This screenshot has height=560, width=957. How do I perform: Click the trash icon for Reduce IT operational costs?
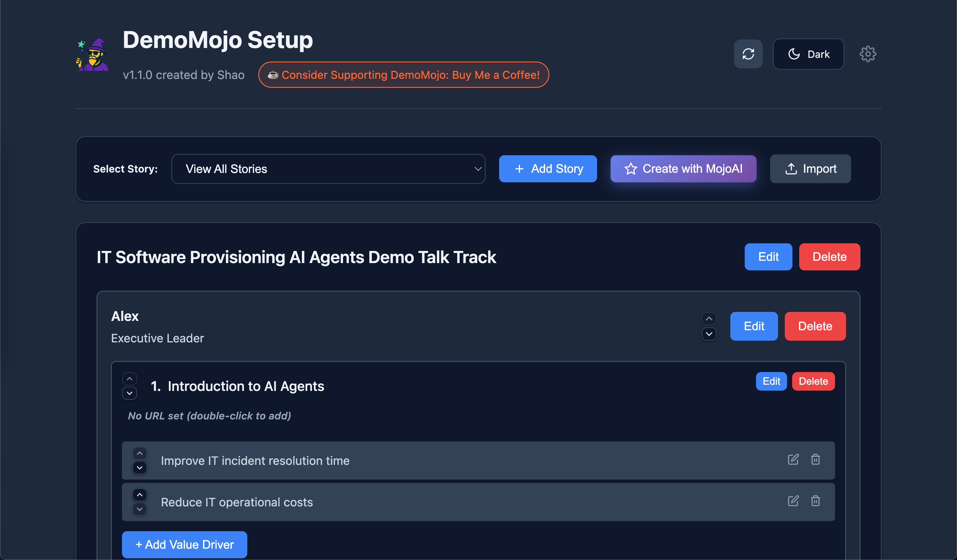click(x=815, y=501)
